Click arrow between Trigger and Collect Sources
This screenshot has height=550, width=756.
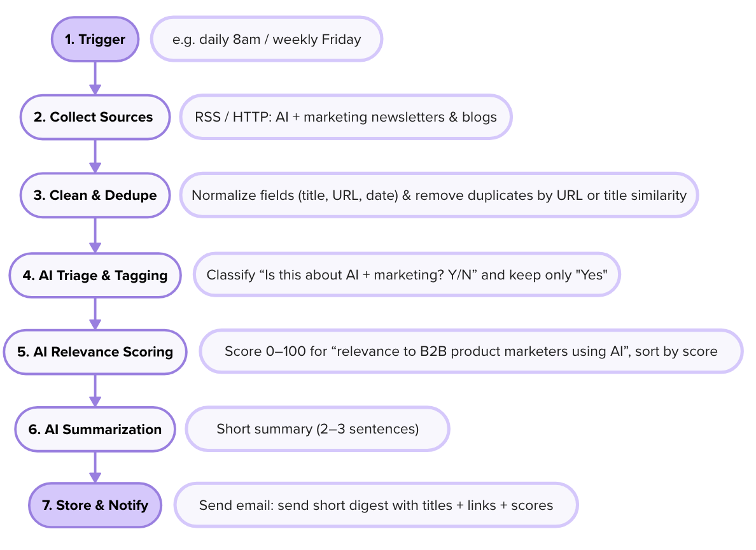[95, 78]
